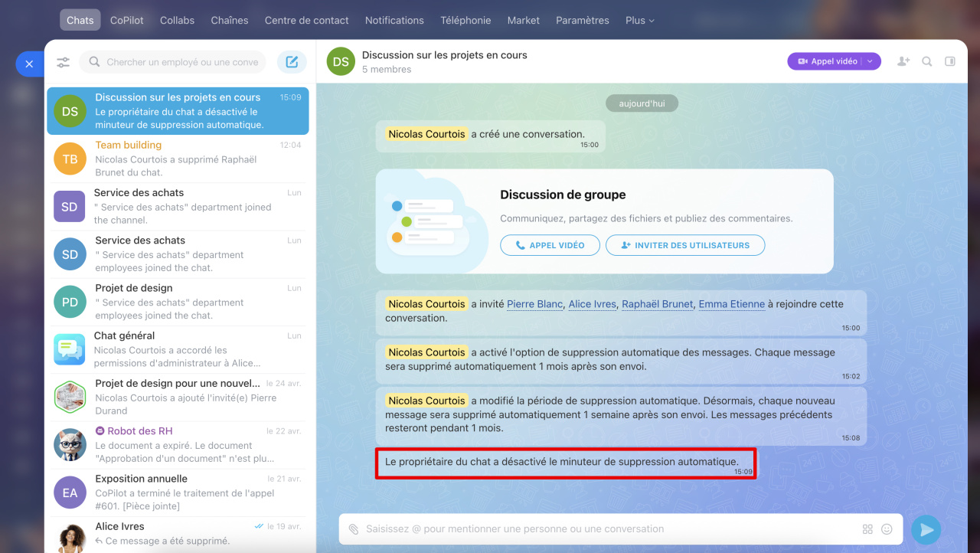Open the Alice Ivres conversation
Screen dimensions: 980x553
pyautogui.click(x=178, y=535)
